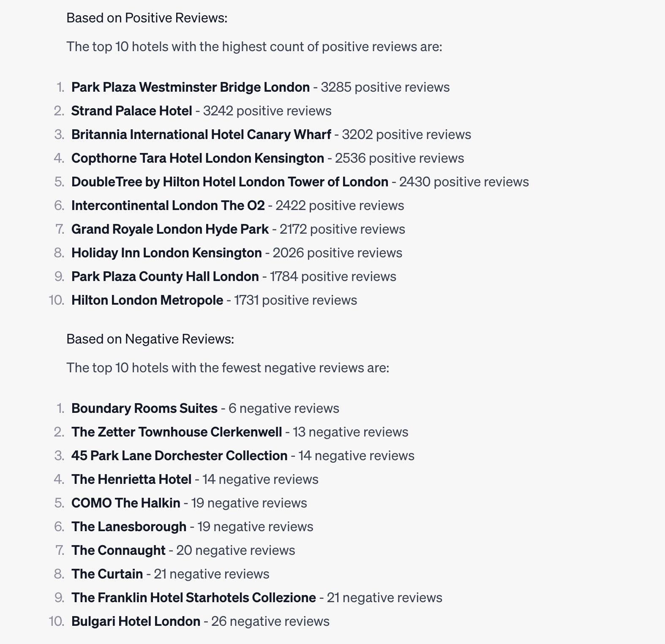The width and height of the screenshot is (665, 644).
Task: Click Intercontinental London The O2 entry
Action: [x=168, y=205]
